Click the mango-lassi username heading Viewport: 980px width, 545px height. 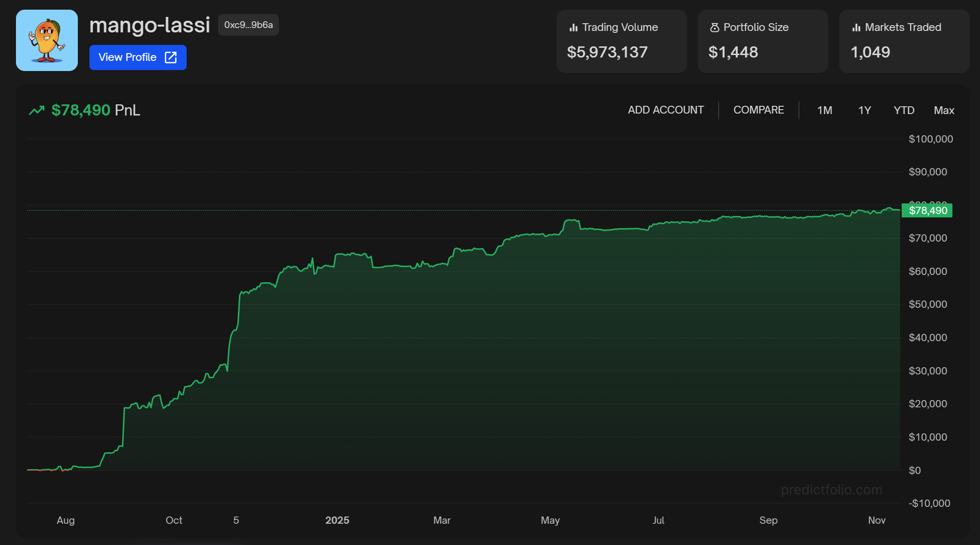point(149,25)
